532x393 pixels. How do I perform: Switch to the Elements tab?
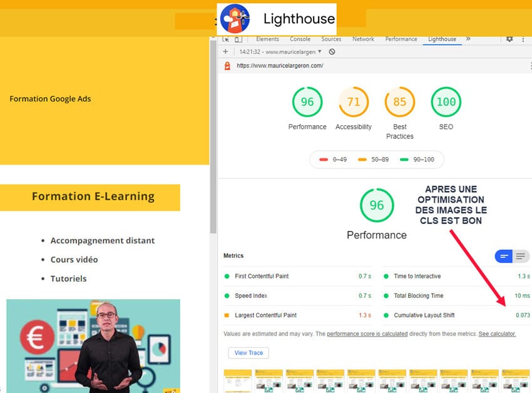point(267,39)
